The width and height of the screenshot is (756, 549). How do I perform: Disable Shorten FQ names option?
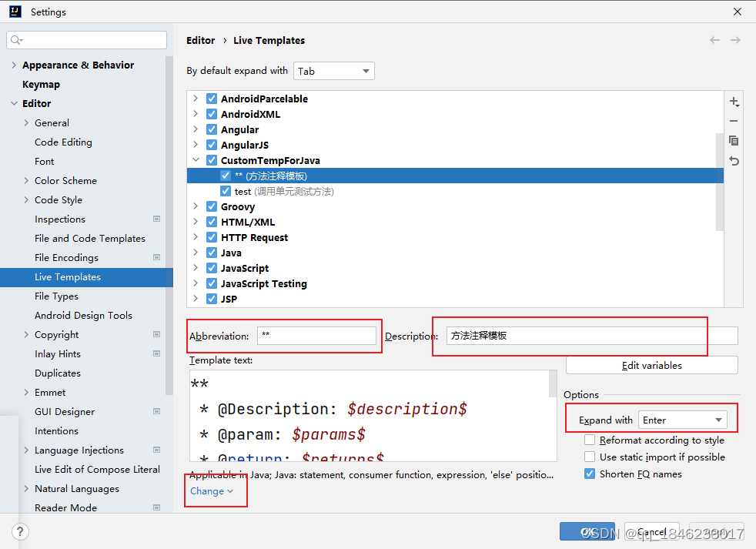coord(590,474)
